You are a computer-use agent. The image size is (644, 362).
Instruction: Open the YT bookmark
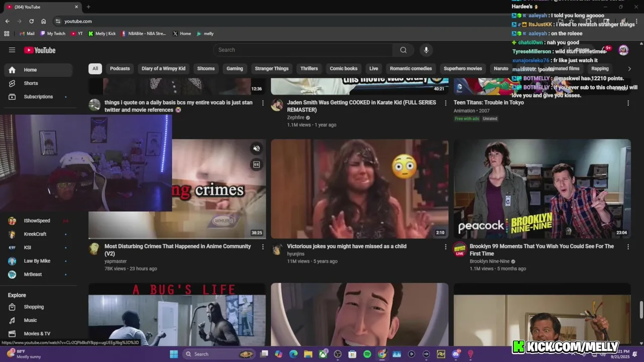[77, 34]
